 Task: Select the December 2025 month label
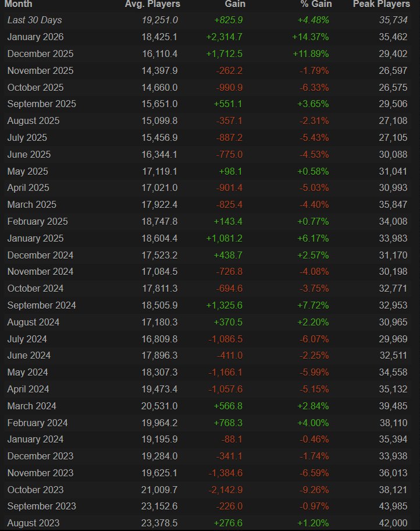[40, 54]
